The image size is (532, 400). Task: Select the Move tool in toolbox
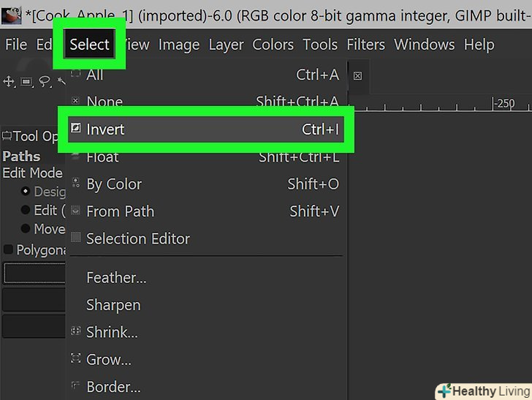9,81
